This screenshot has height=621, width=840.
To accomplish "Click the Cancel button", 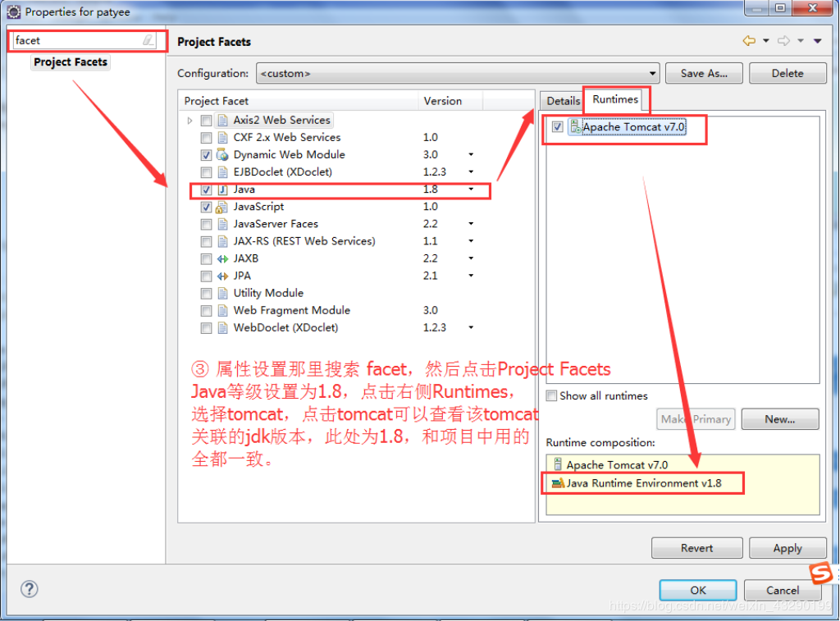I will pyautogui.click(x=783, y=590).
